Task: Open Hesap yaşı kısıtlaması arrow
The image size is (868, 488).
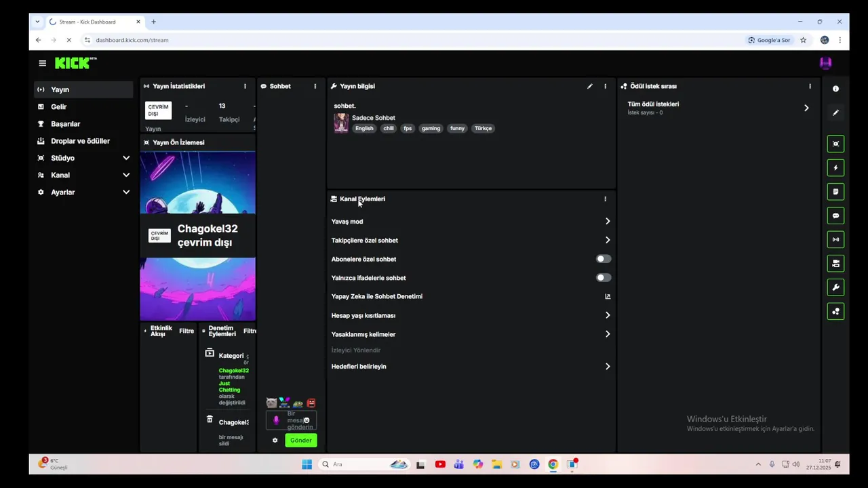Action: 608,315
